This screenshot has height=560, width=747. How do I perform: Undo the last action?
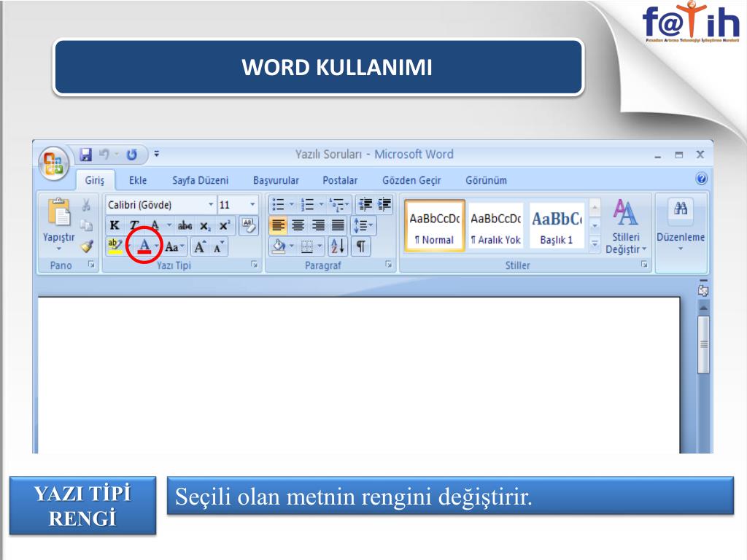104,155
